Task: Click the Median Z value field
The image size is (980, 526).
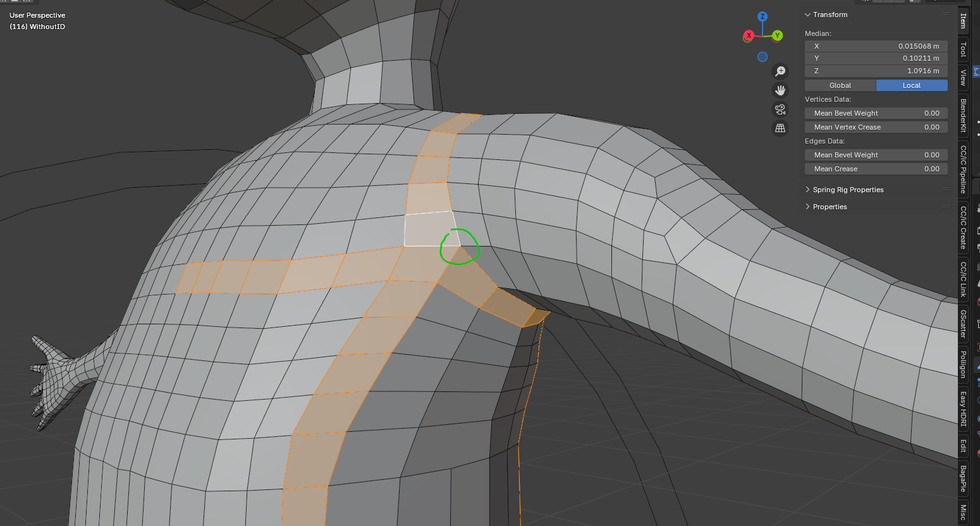Action: 876,71
